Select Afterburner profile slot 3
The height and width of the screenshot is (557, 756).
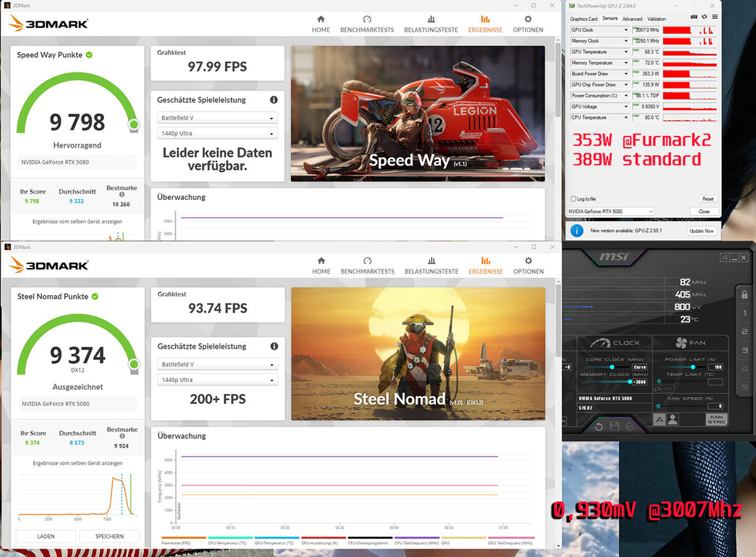click(x=744, y=350)
